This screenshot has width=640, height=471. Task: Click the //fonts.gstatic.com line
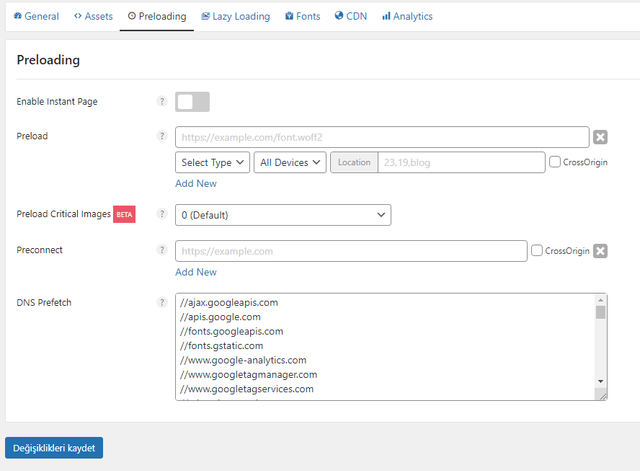[x=222, y=346]
